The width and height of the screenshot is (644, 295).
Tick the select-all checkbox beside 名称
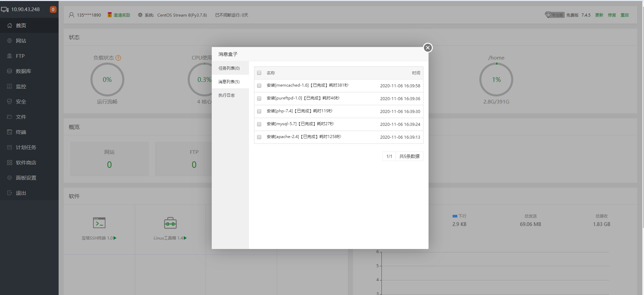pos(259,73)
